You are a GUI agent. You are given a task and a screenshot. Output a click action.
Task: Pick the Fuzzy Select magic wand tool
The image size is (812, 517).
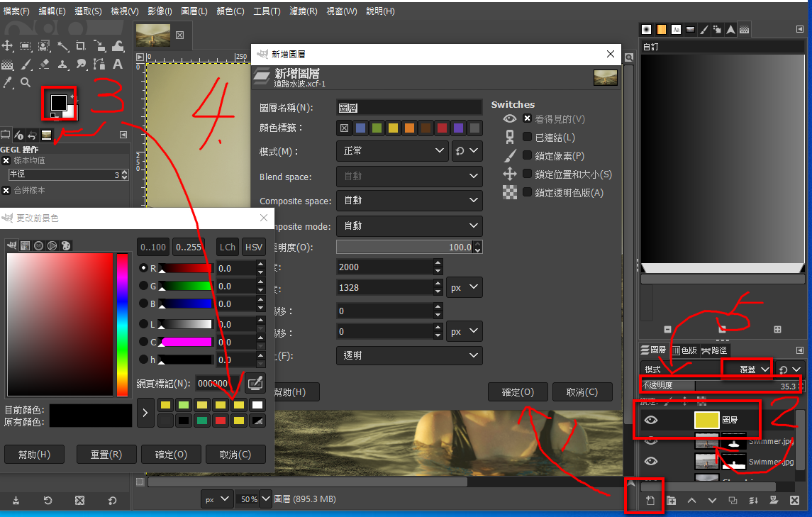(x=62, y=46)
